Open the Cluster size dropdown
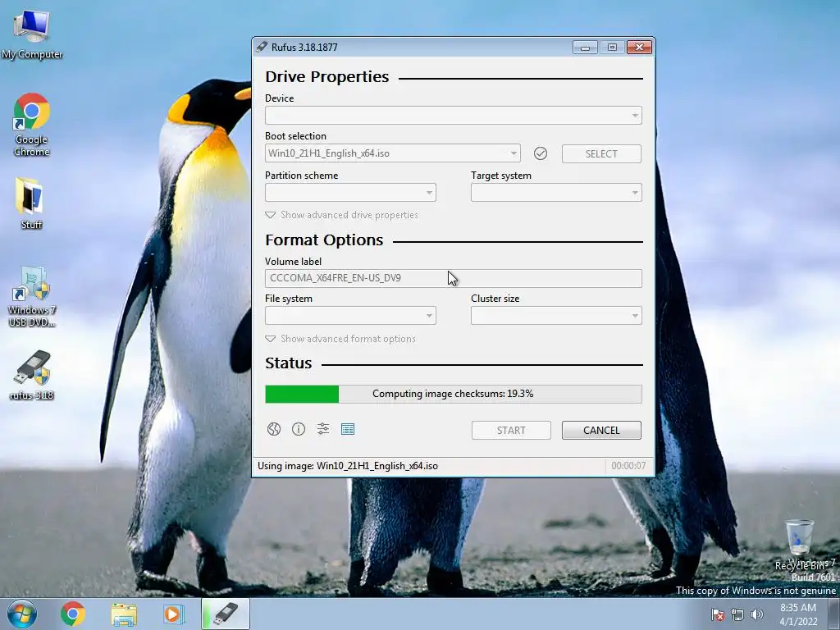Viewport: 840px width, 630px height. [556, 316]
